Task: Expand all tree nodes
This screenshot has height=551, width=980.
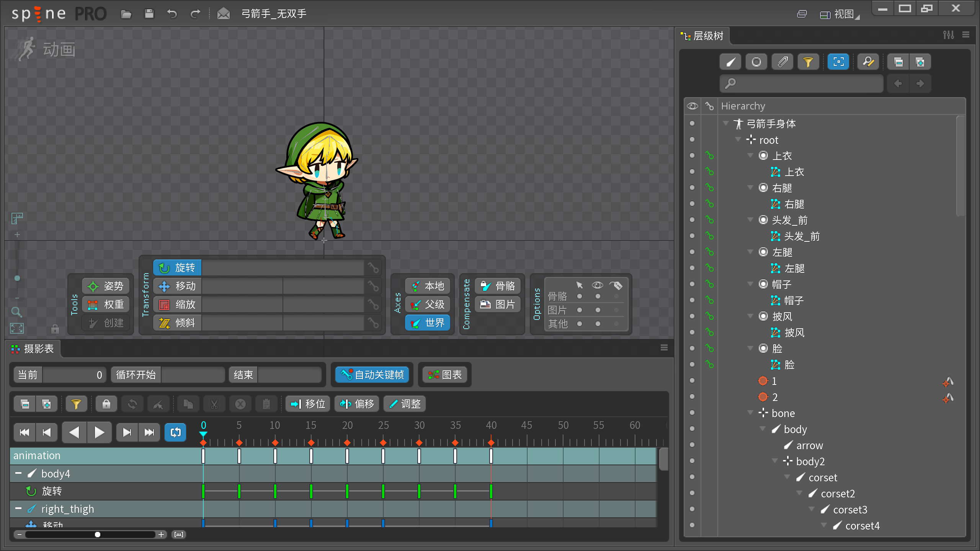Action: tap(920, 62)
